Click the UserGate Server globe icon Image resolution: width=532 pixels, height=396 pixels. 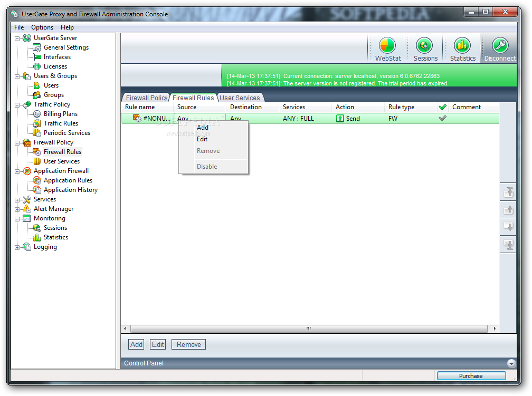pyautogui.click(x=27, y=38)
